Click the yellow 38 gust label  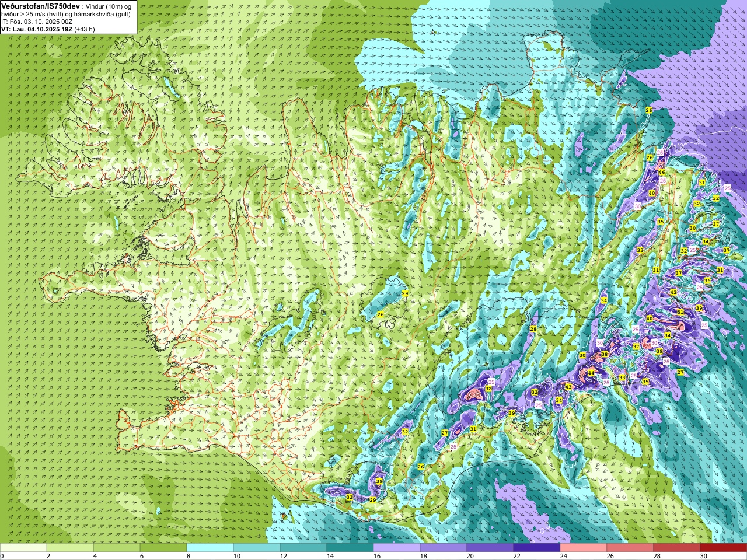coord(605,354)
